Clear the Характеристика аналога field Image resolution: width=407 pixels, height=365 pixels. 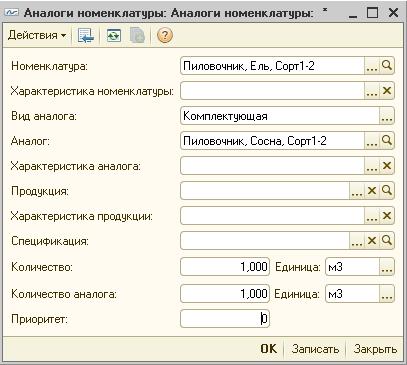[x=387, y=166]
